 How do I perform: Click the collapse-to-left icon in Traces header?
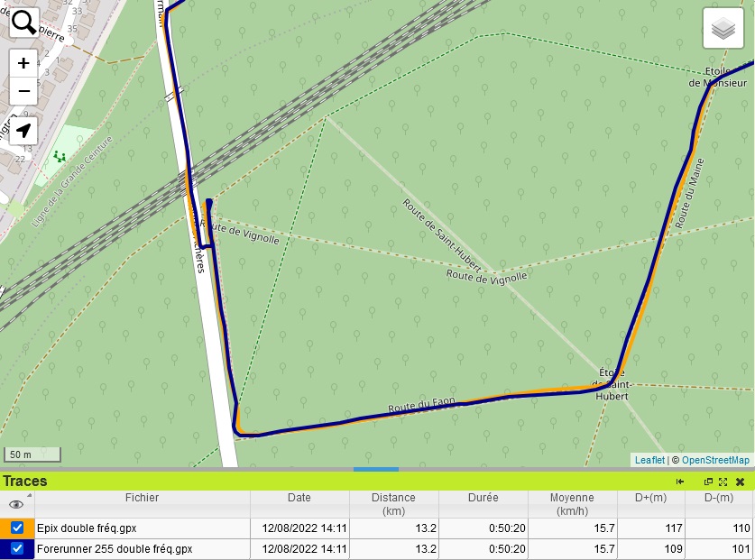click(x=680, y=482)
